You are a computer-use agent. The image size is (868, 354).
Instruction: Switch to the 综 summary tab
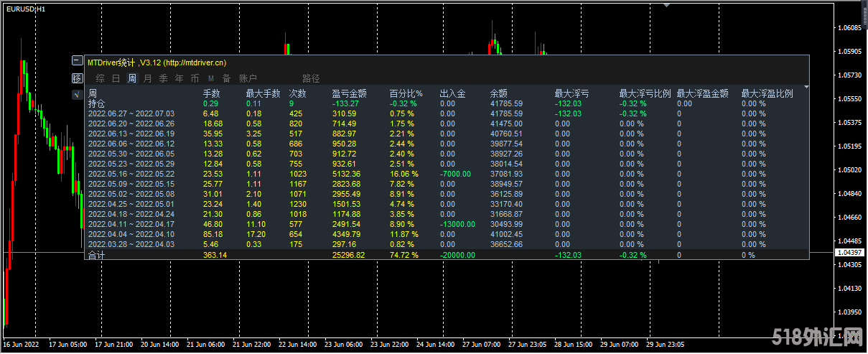point(100,78)
